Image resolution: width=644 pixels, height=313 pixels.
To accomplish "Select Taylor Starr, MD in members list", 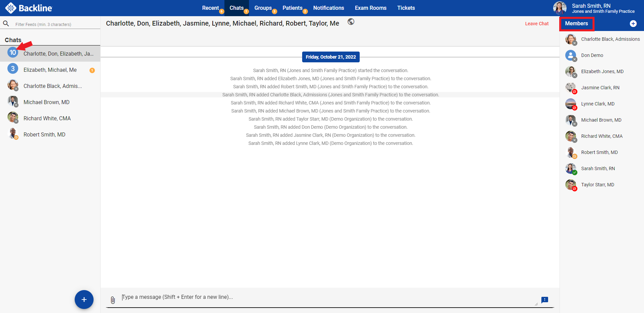I will coord(598,185).
